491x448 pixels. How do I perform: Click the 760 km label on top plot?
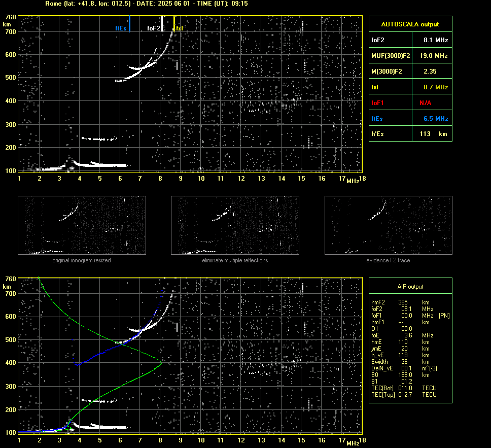(10, 17)
